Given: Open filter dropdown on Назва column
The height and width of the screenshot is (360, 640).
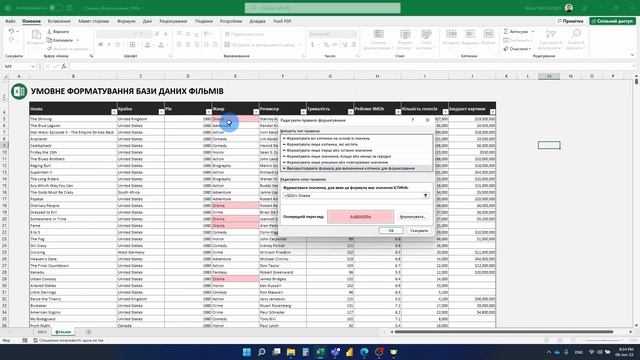Looking at the screenshot, I should point(114,111).
